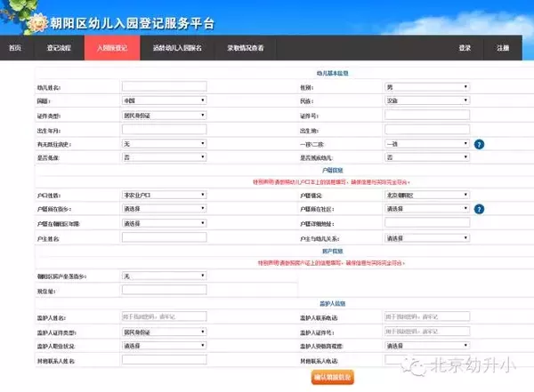Open the 适龄幼儿入园报名 tab
The width and height of the screenshot is (534, 392).
pyautogui.click(x=177, y=47)
